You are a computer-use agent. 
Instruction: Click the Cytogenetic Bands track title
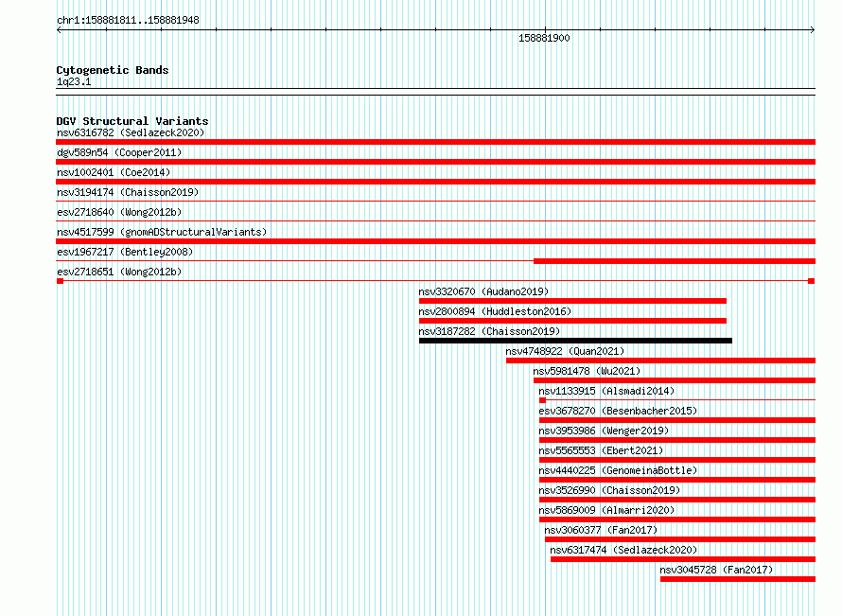coord(113,70)
